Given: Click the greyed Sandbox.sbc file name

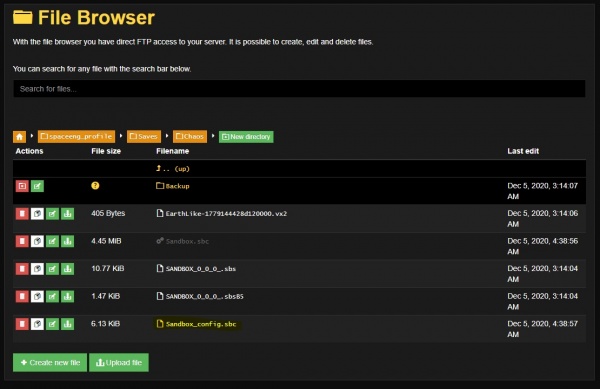Looking at the screenshot, I should pos(183,241).
